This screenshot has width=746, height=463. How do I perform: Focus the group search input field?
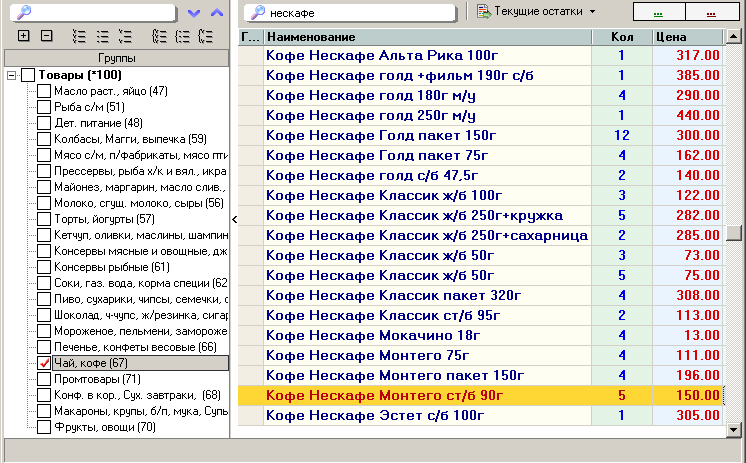(93, 13)
